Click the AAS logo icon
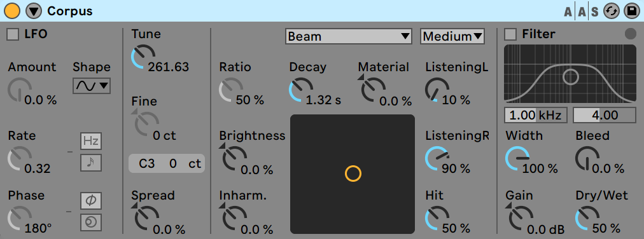The image size is (644, 239). [582, 12]
